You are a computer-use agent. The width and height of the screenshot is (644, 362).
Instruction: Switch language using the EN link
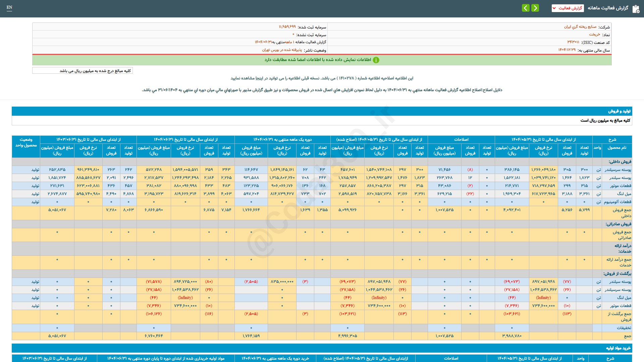click(9, 7)
